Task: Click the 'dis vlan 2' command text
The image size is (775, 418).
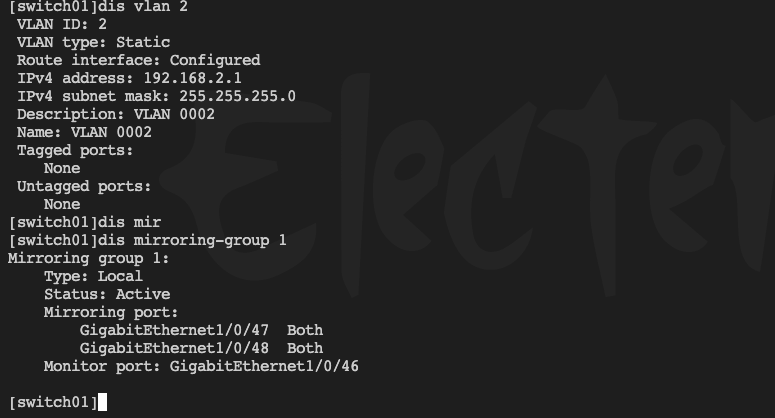Action: pos(143,6)
